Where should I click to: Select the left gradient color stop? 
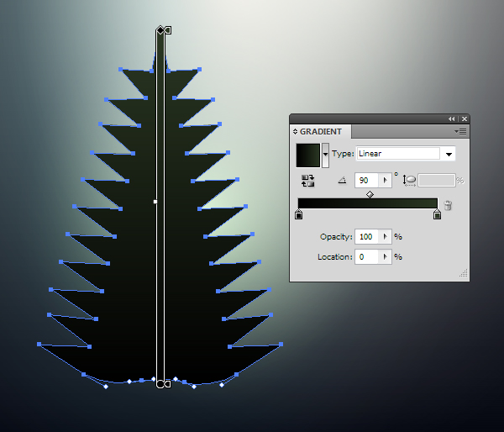298,214
